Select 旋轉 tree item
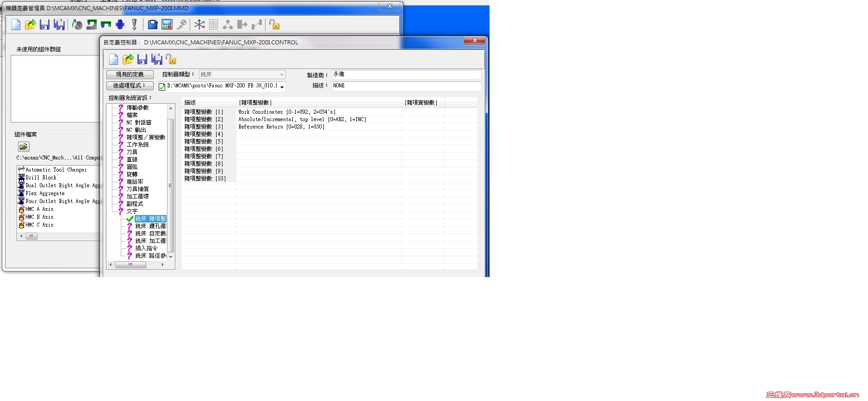This screenshot has height=401, width=868. [x=132, y=174]
